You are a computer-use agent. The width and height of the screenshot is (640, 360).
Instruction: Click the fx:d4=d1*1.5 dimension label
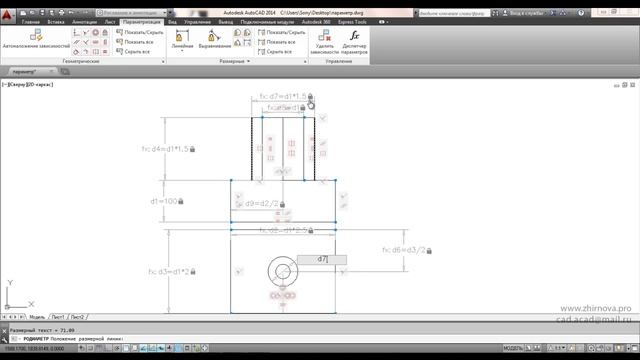pos(169,149)
